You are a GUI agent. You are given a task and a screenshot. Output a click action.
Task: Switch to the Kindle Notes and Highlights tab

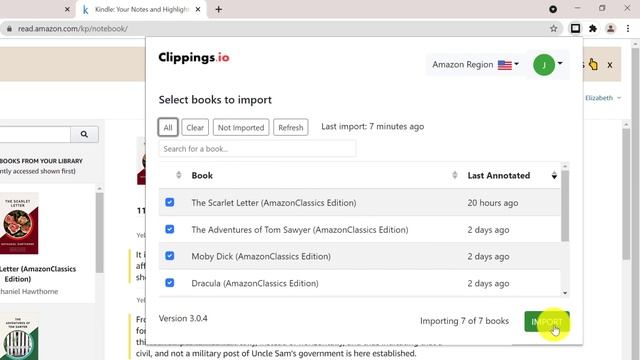coord(141,9)
